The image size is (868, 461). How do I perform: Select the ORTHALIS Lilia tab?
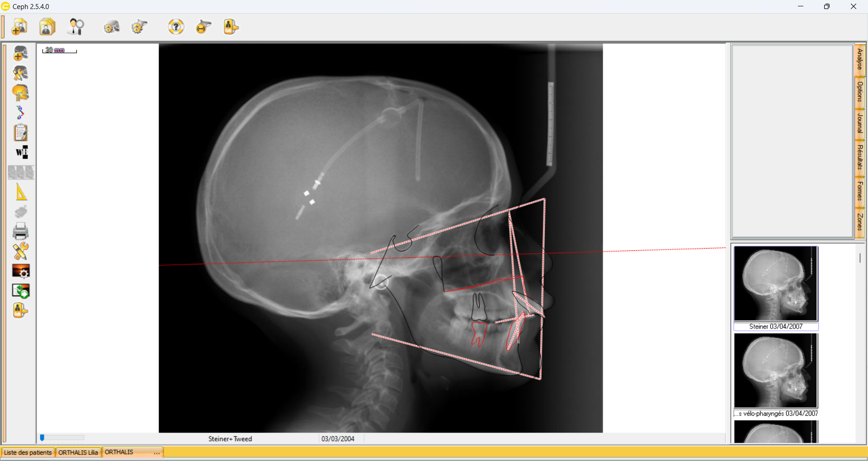(x=78, y=452)
